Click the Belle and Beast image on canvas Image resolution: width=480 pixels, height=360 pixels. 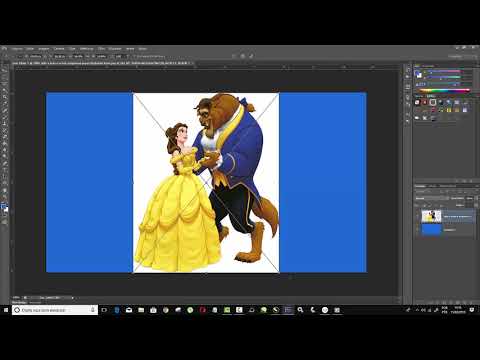pyautogui.click(x=206, y=183)
